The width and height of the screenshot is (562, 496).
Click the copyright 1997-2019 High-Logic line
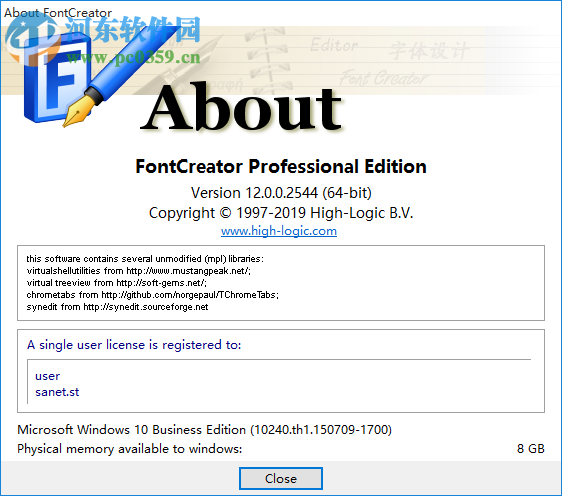point(281,213)
